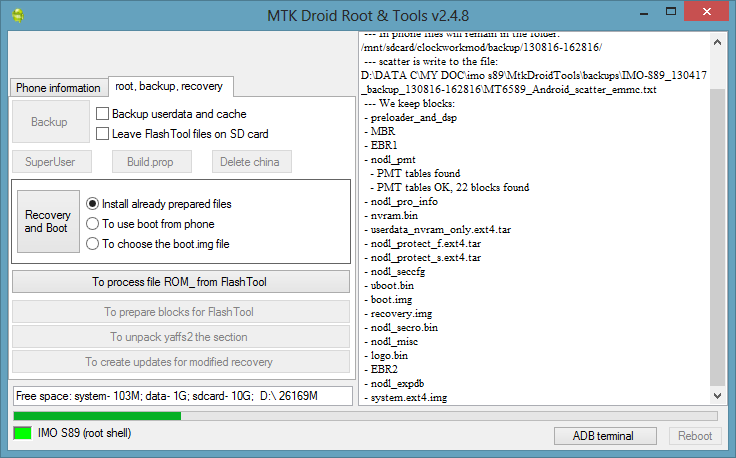Click the Reboot button
736x458 pixels.
(695, 436)
